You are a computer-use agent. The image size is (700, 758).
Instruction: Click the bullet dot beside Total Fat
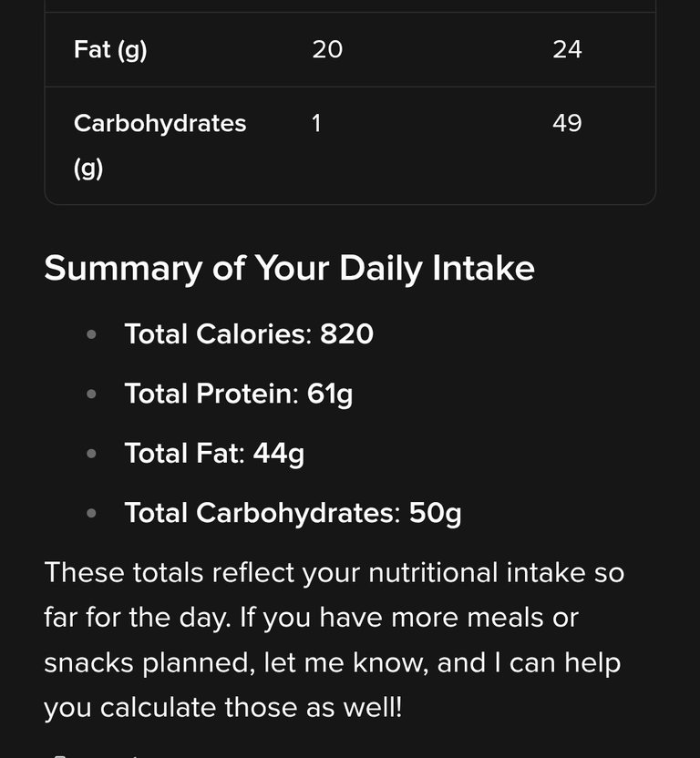pyautogui.click(x=91, y=454)
